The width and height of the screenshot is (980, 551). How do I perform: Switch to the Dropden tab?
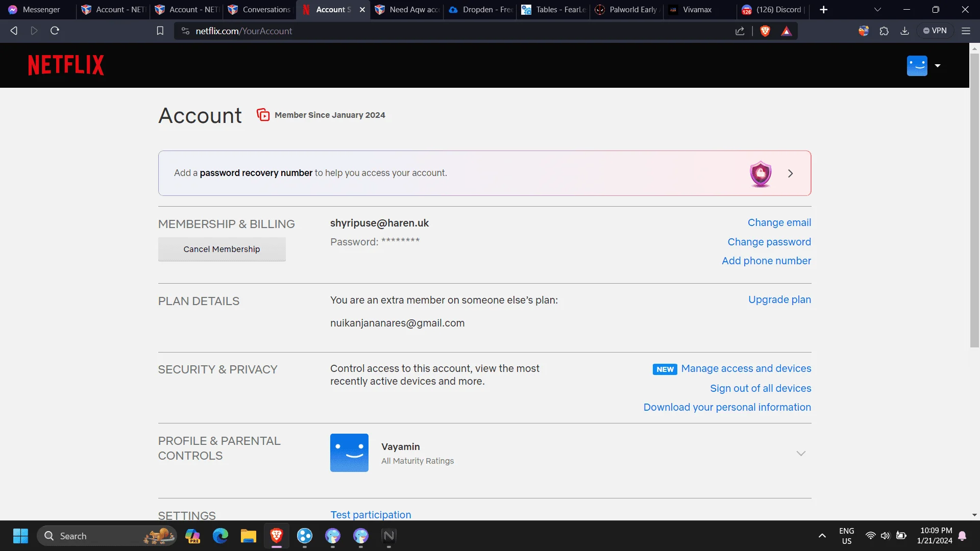[x=480, y=10]
